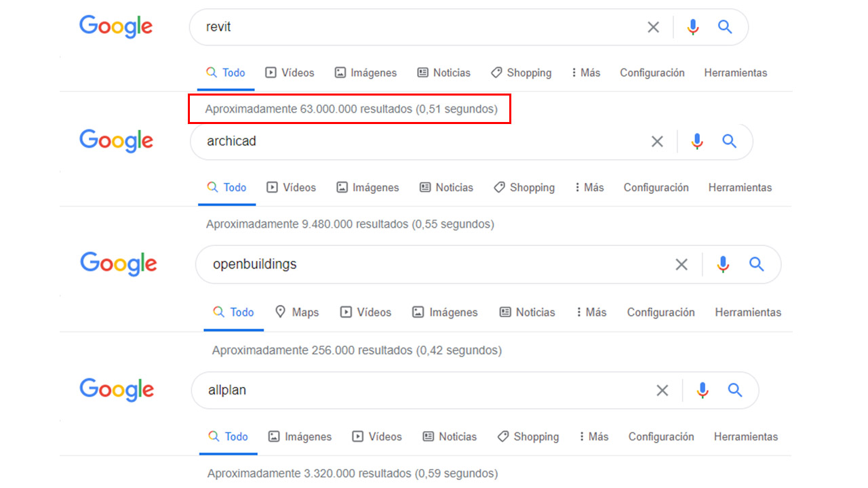Expand the Más menu under revit search
Viewport: 868px width, 488px height.
tap(586, 73)
